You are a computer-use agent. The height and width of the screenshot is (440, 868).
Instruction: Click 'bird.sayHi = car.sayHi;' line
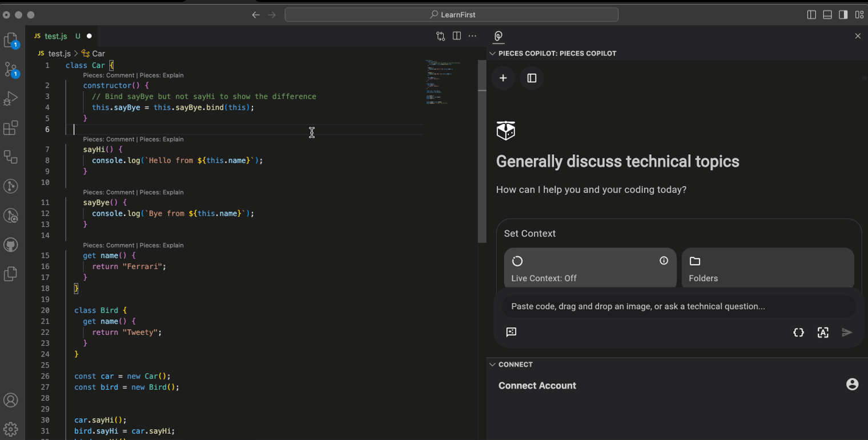pos(124,431)
